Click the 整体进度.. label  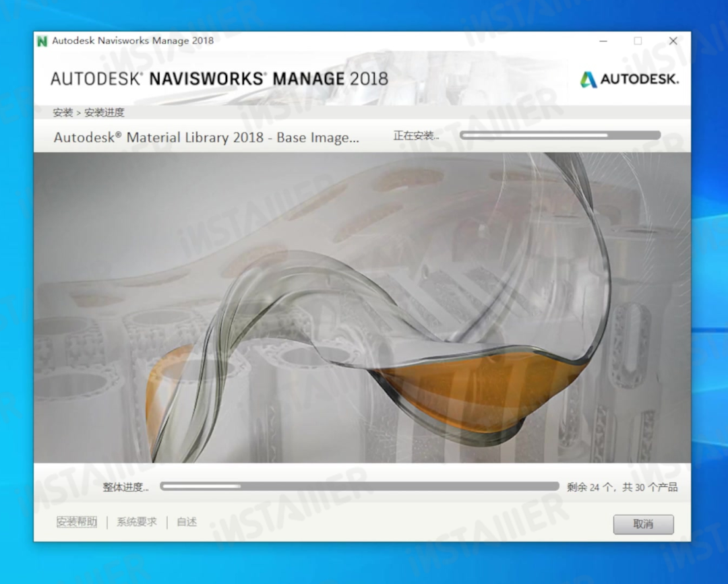125,487
